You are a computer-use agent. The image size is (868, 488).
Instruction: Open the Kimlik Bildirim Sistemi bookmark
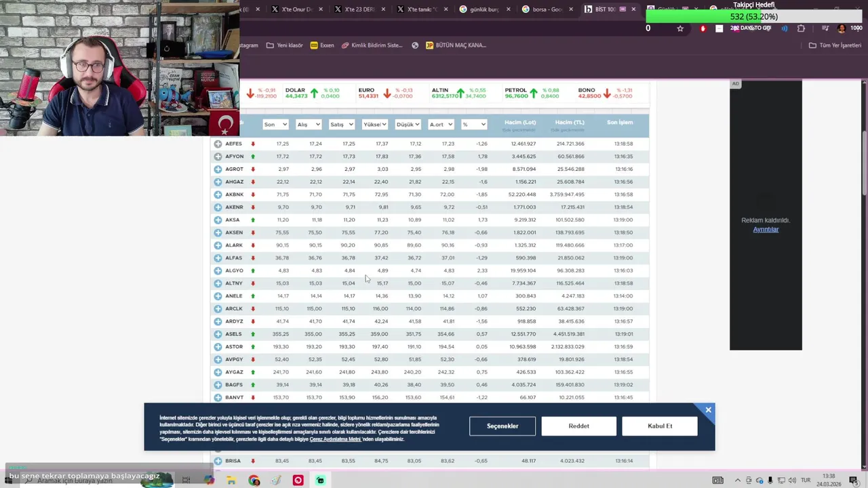pyautogui.click(x=372, y=45)
